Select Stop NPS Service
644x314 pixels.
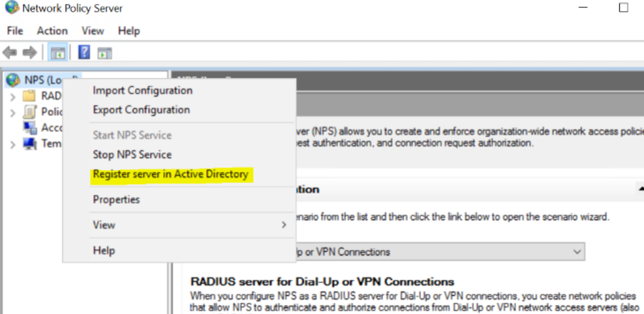132,155
